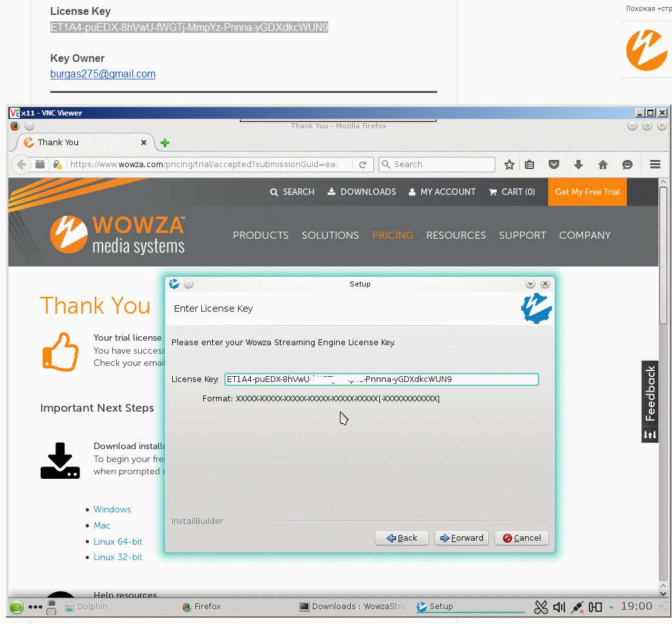This screenshot has width=672, height=624.
Task: Go to Firefox home page icon
Action: (602, 165)
